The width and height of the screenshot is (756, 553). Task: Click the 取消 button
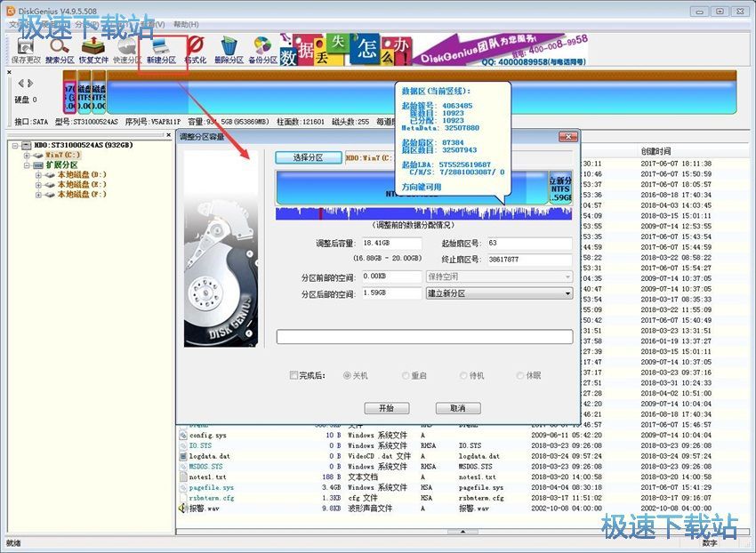(458, 408)
